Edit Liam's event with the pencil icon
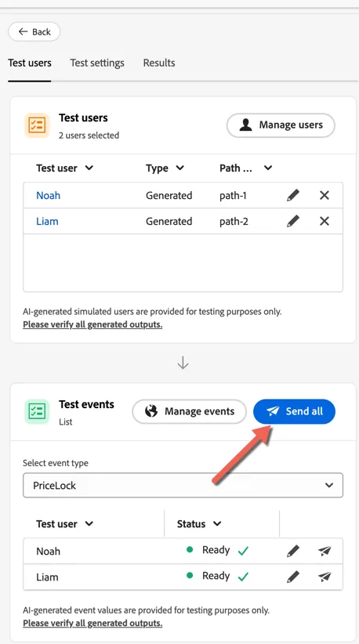The height and width of the screenshot is (644, 359). pos(293,577)
